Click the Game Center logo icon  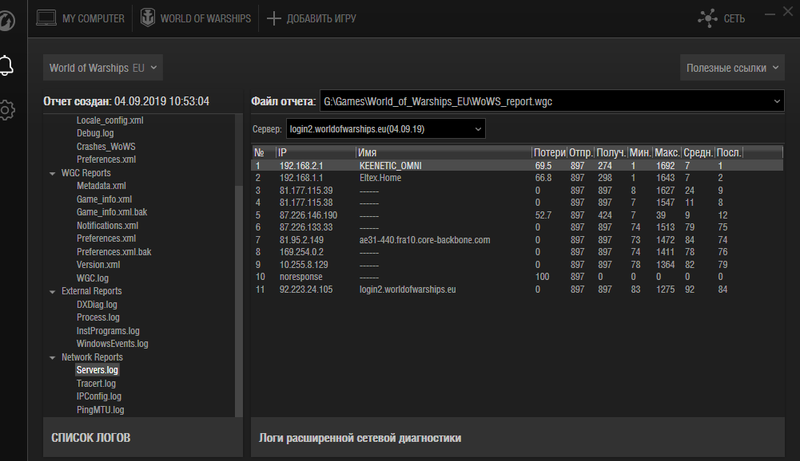coord(7,21)
